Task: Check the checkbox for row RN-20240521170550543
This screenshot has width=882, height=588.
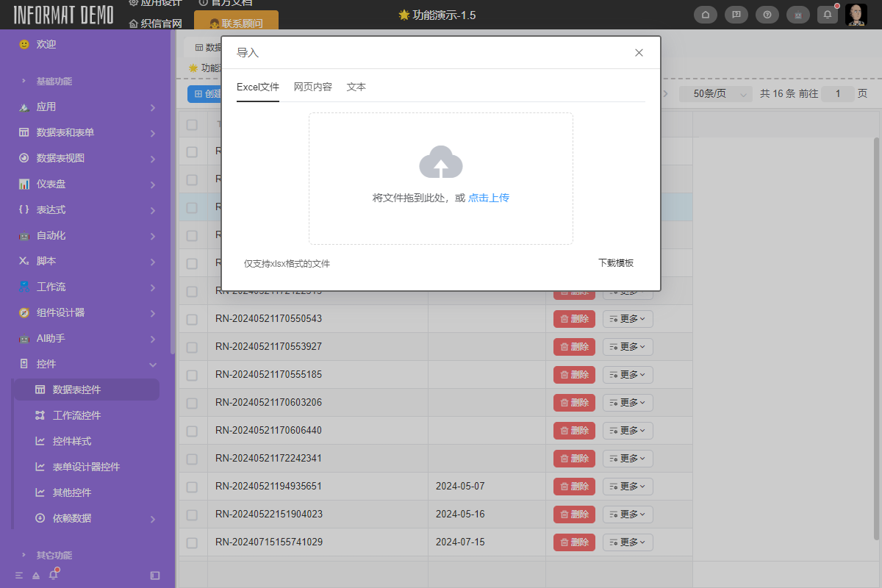Action: [x=192, y=318]
